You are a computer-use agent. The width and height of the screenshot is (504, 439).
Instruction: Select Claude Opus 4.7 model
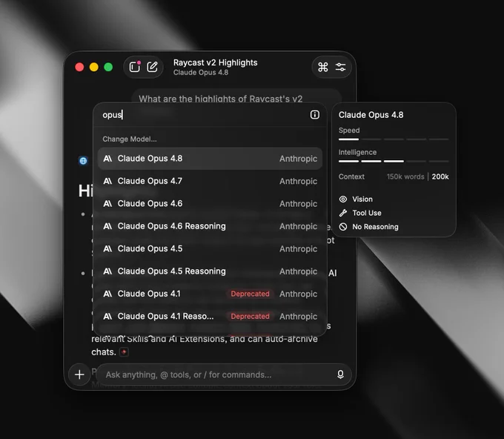click(x=210, y=181)
